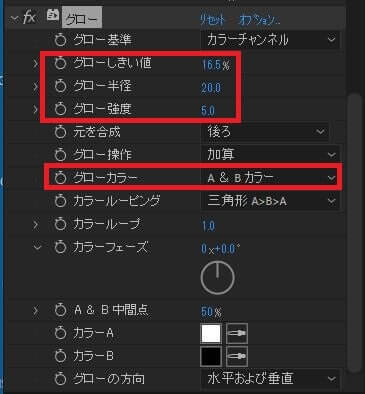This screenshot has height=394, width=365.
Task: Pick カラーB with the eyedropper icon
Action: pyautogui.click(x=237, y=356)
